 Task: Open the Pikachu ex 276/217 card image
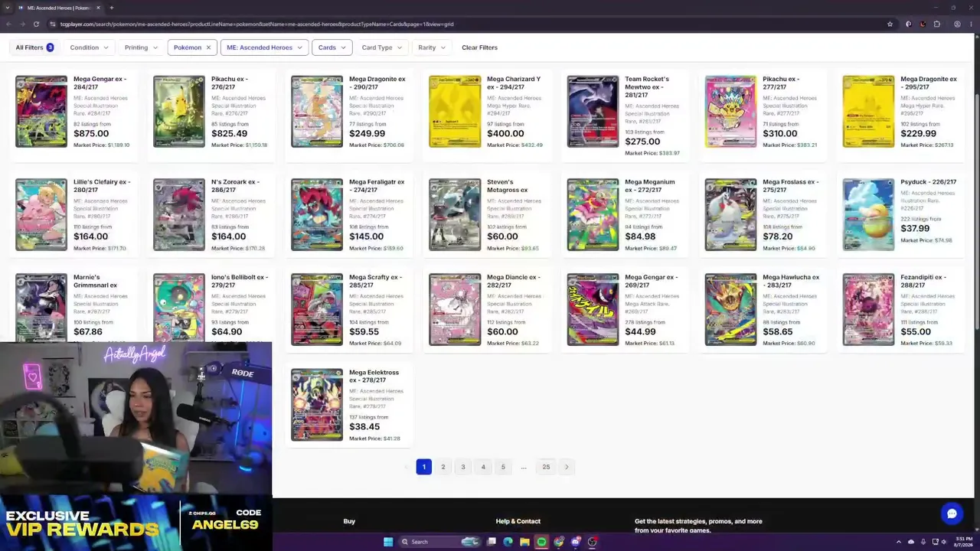tap(179, 111)
